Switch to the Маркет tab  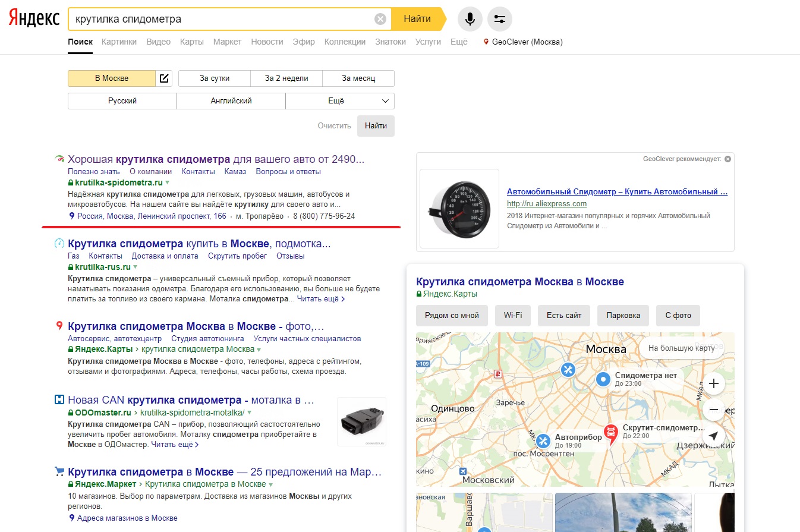tap(228, 42)
